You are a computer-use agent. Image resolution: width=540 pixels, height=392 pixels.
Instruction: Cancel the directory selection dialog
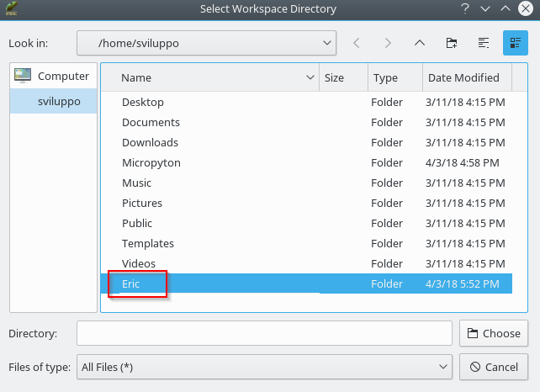point(494,367)
